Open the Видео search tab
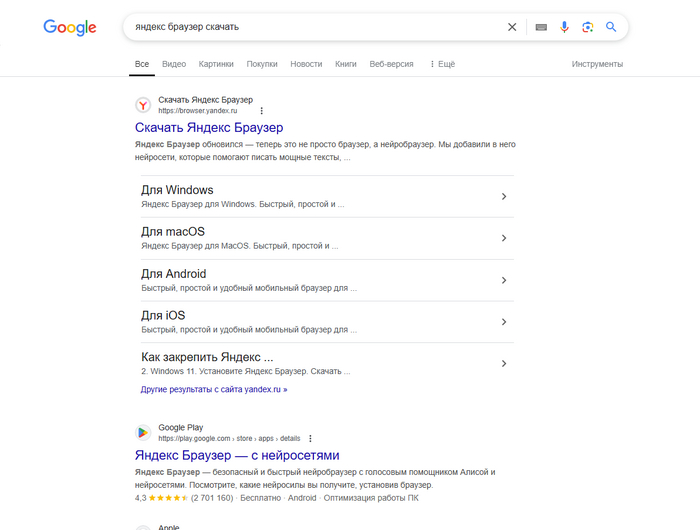 174,64
